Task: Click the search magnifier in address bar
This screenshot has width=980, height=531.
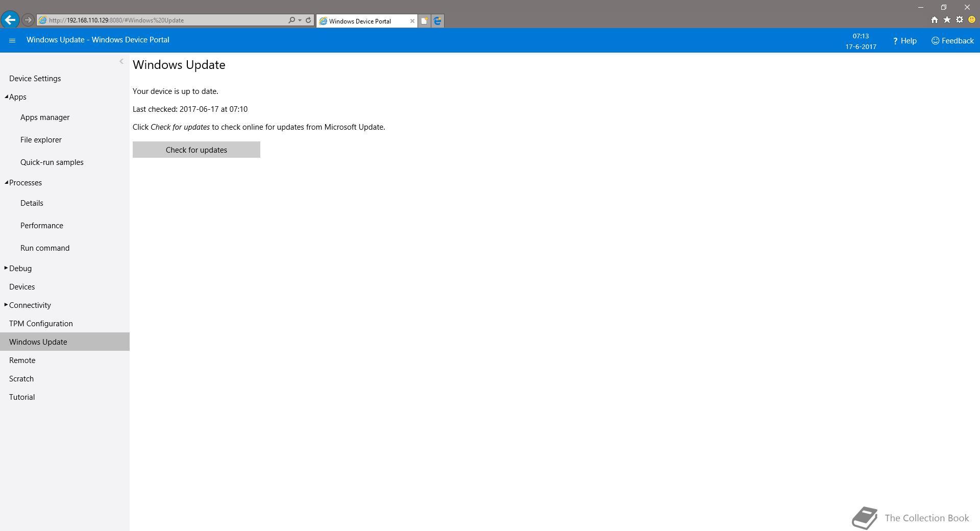Action: pyautogui.click(x=291, y=20)
